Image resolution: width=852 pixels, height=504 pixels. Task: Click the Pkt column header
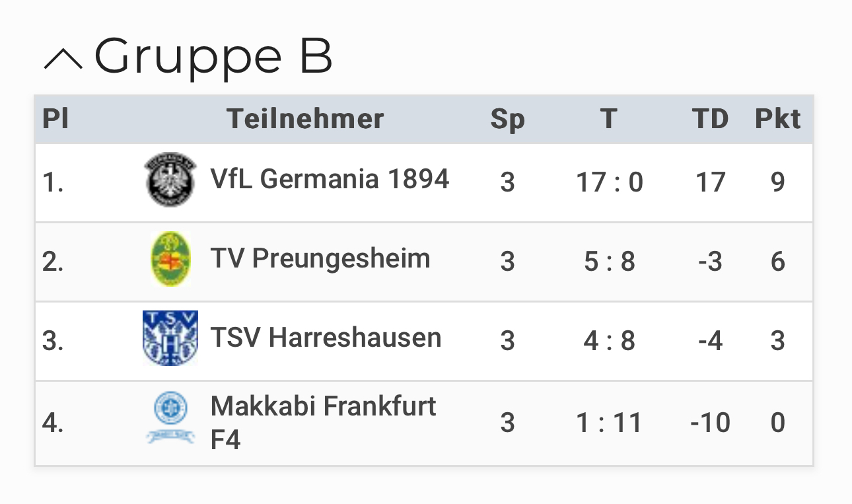778,120
